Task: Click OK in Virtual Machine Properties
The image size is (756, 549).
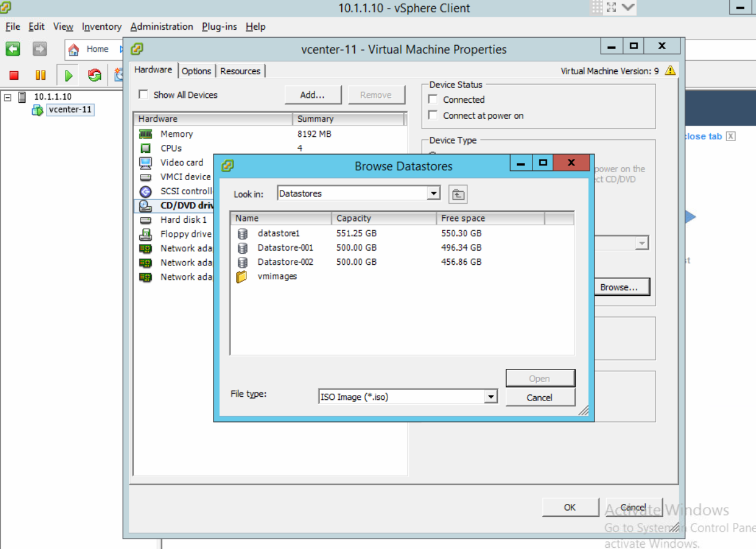Action: point(570,507)
